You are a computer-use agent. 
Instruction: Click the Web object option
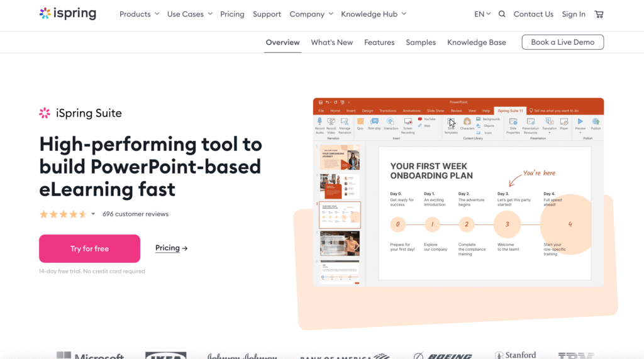425,126
